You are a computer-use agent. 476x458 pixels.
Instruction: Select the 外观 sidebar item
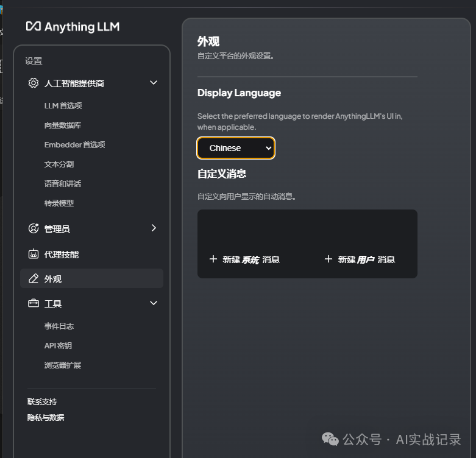point(91,278)
